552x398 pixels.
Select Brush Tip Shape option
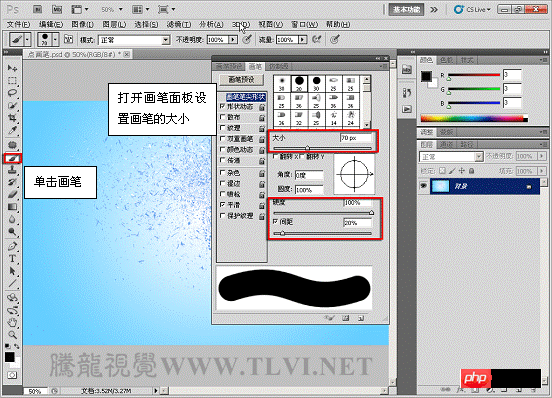click(x=246, y=97)
